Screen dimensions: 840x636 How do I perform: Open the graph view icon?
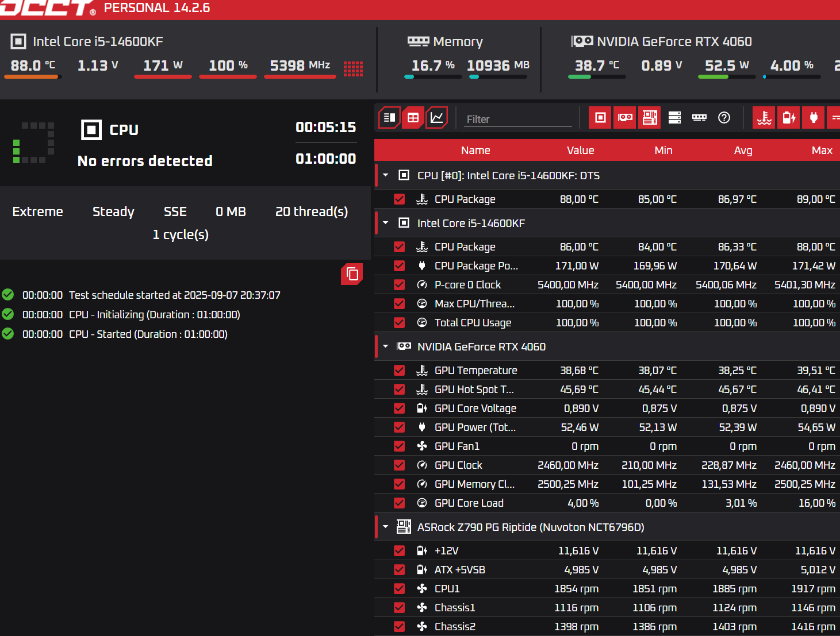tap(436, 118)
